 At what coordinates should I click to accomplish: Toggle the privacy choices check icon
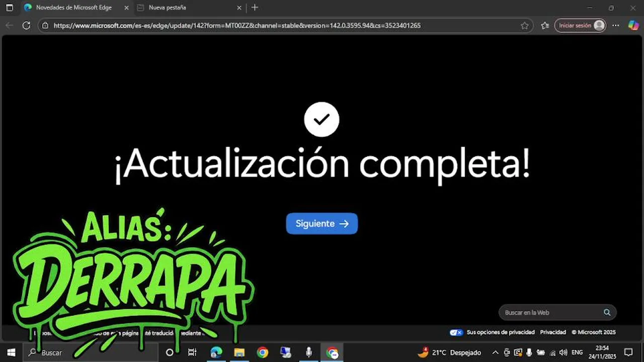456,332
